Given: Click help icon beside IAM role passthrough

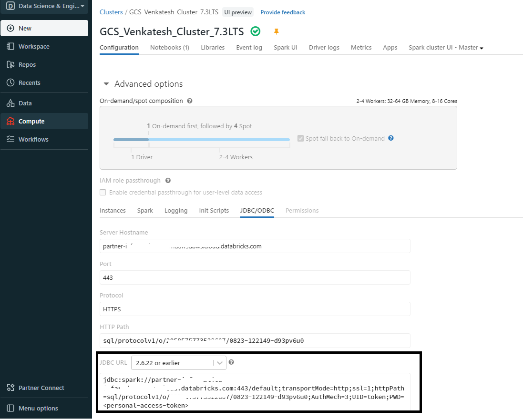Looking at the screenshot, I should click(x=168, y=181).
